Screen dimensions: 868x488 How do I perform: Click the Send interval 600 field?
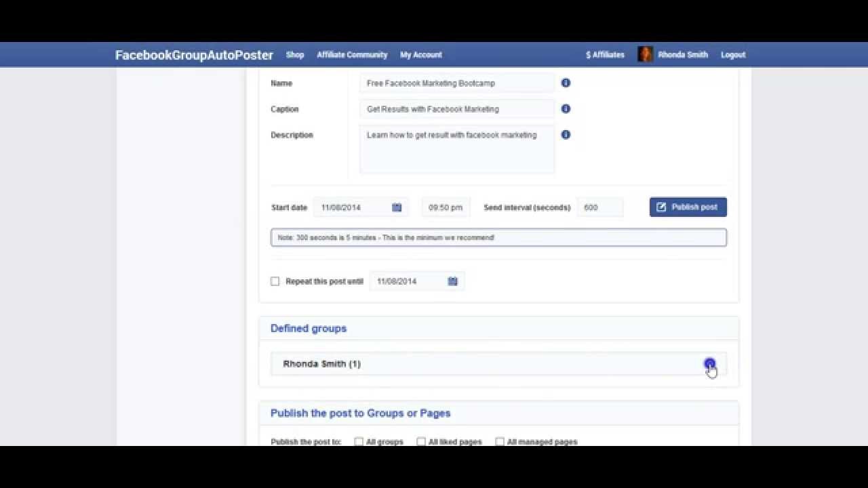point(600,207)
